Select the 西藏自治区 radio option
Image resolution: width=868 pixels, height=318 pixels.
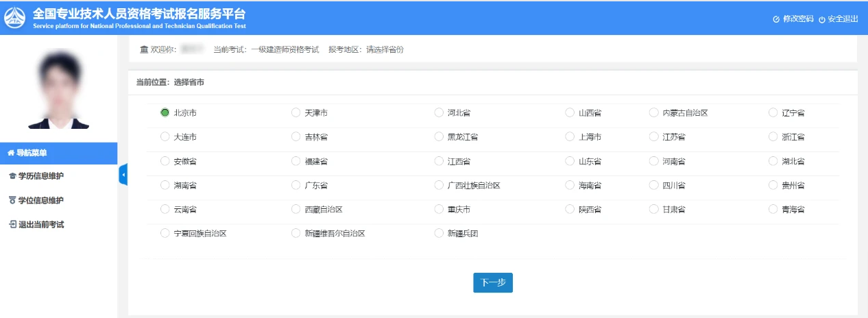pos(296,209)
